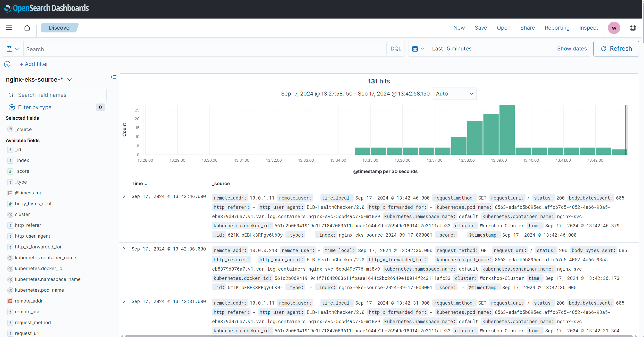Click the Time column sort arrow
The height and width of the screenshot is (337, 644).
coord(146,184)
